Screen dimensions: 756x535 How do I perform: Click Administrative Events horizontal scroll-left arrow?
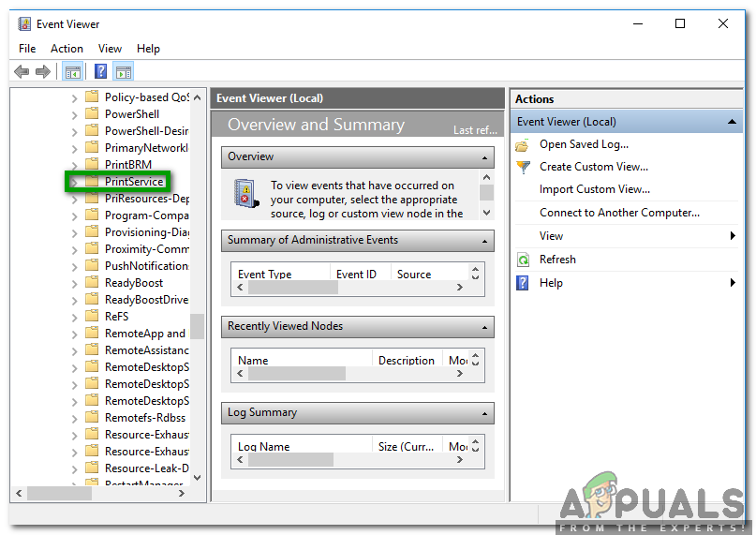[240, 287]
